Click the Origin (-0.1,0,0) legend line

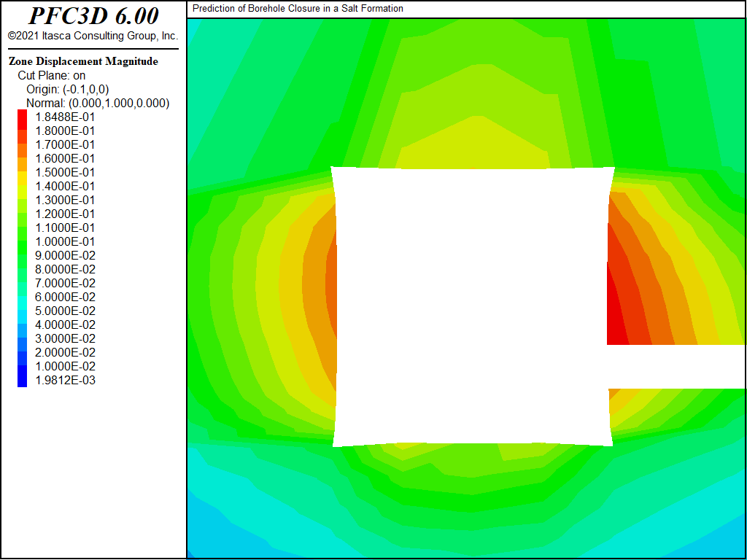coord(68,89)
